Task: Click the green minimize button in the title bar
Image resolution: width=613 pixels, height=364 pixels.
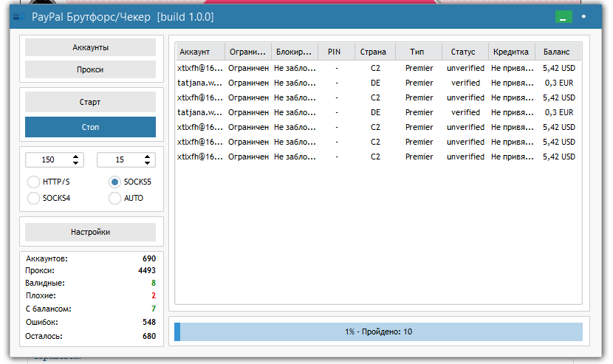Action: (x=564, y=17)
